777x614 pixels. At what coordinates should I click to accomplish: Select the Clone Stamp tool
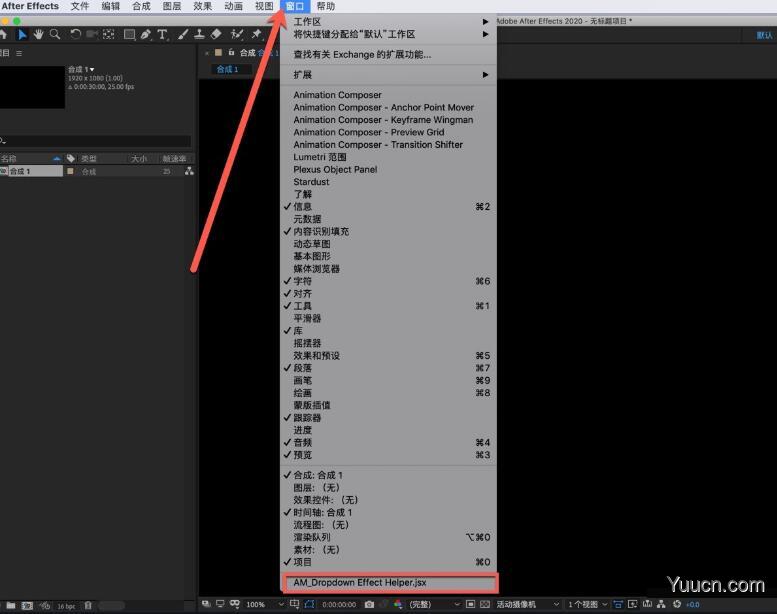[199, 35]
